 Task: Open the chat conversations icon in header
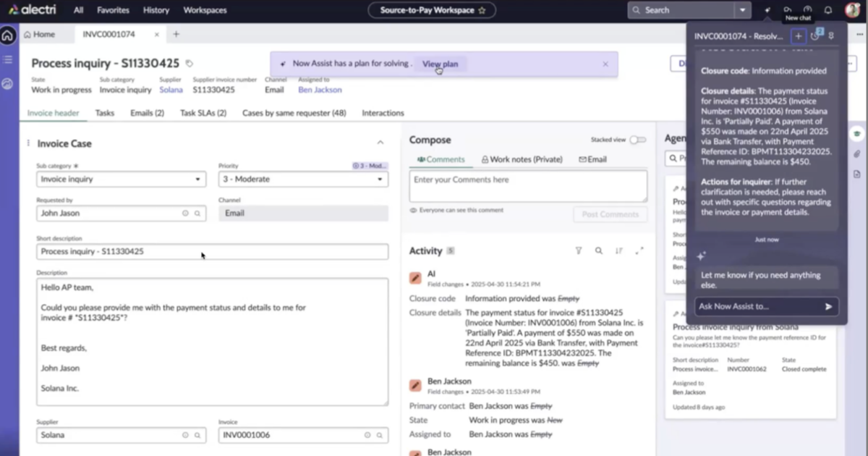coord(788,10)
